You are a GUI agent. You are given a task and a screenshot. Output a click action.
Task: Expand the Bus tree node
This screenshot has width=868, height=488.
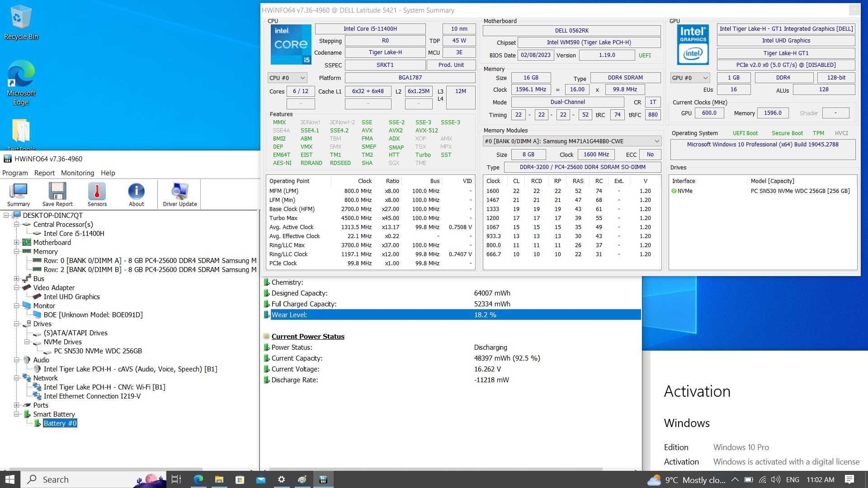pos(17,278)
